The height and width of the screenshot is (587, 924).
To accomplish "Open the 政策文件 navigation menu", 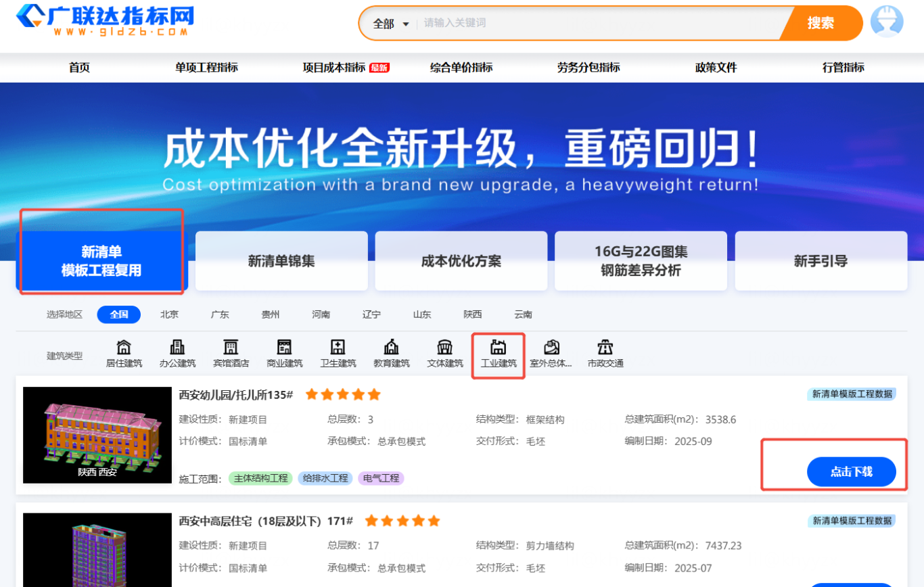I will click(716, 68).
